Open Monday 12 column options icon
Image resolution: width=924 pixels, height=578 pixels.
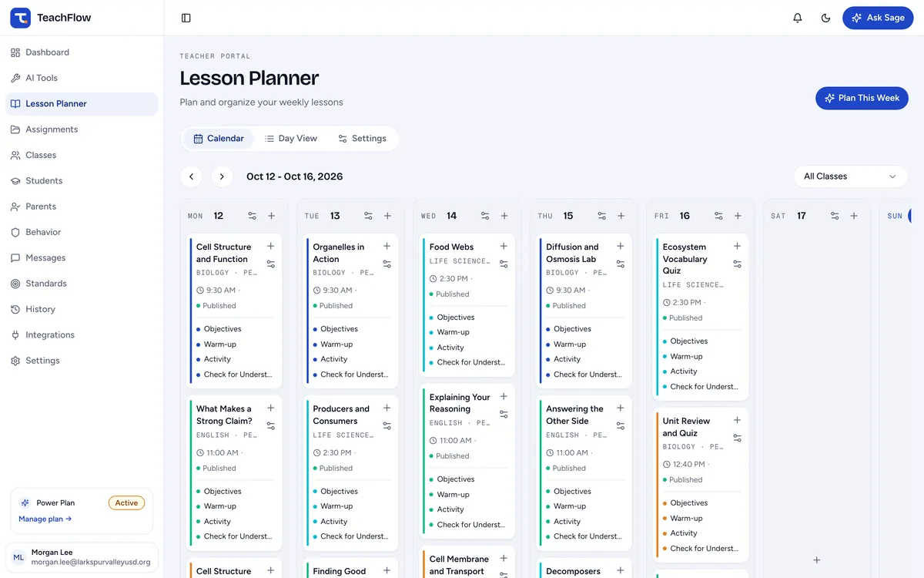[253, 216]
